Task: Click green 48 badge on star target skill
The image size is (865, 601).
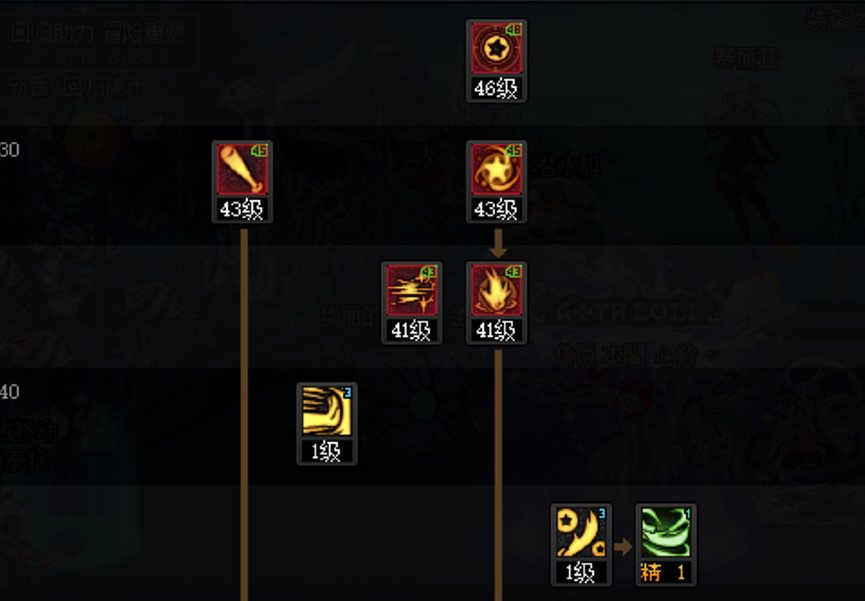Action: 514,30
